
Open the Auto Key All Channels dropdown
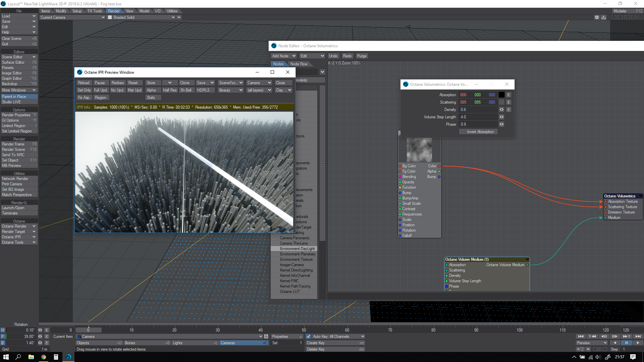click(x=338, y=337)
